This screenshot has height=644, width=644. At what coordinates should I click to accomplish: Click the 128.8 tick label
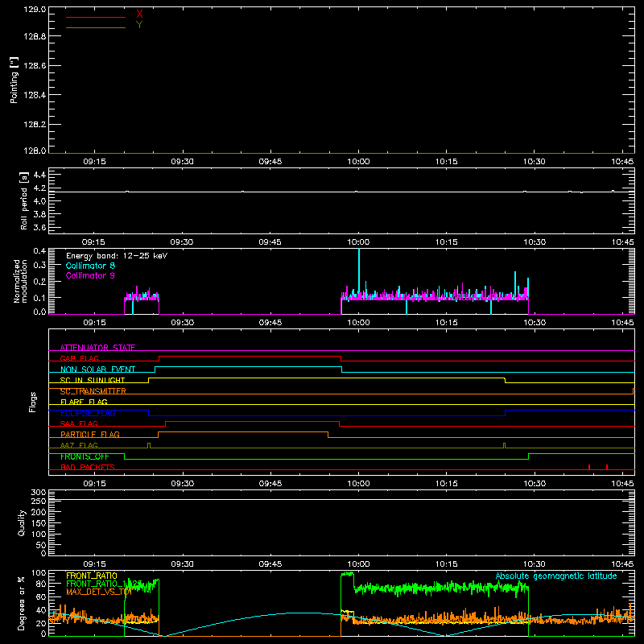(35, 36)
